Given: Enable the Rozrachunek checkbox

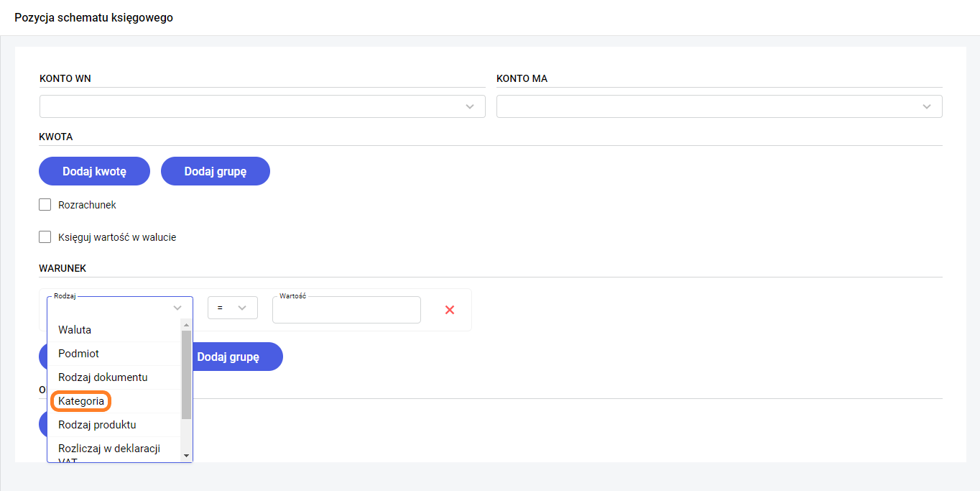Looking at the screenshot, I should point(45,205).
